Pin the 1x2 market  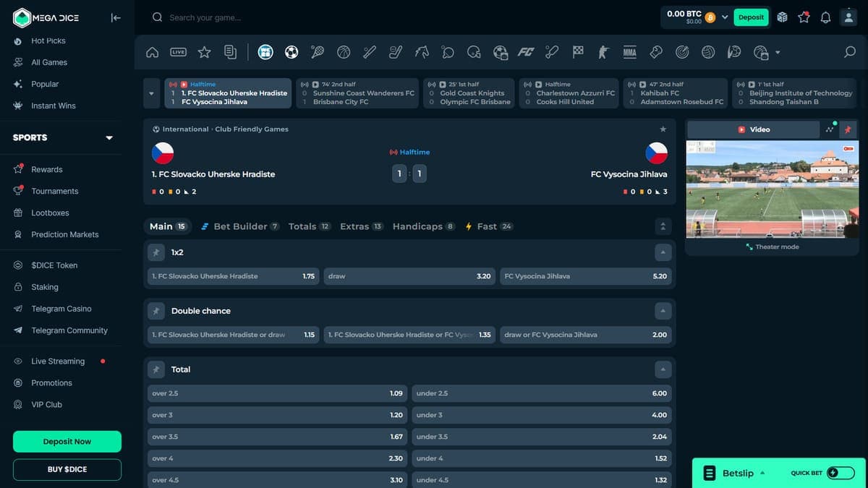(x=156, y=253)
